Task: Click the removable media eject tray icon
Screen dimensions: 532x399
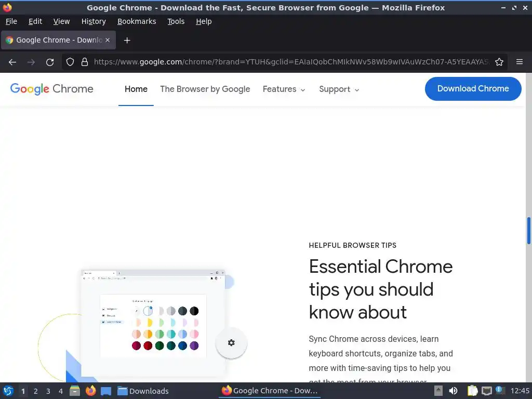Action: (x=438, y=391)
